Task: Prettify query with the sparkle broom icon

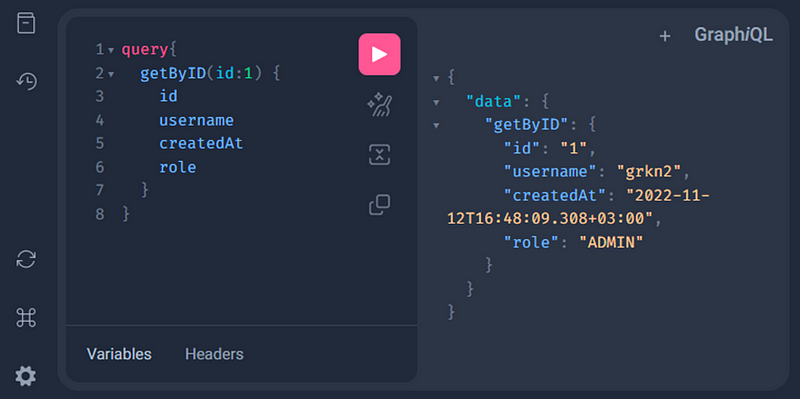Action: [x=379, y=105]
